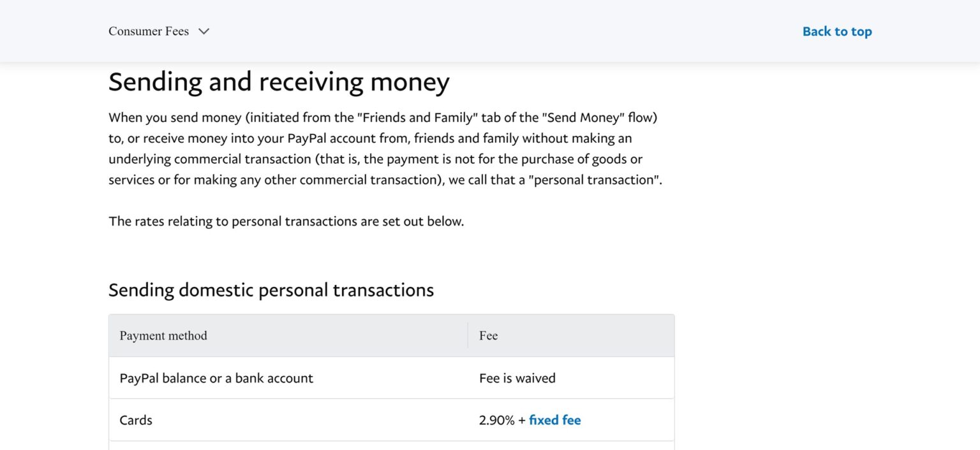The width and height of the screenshot is (980, 450).
Task: Click the Sending and receiving money heading
Action: 279,82
